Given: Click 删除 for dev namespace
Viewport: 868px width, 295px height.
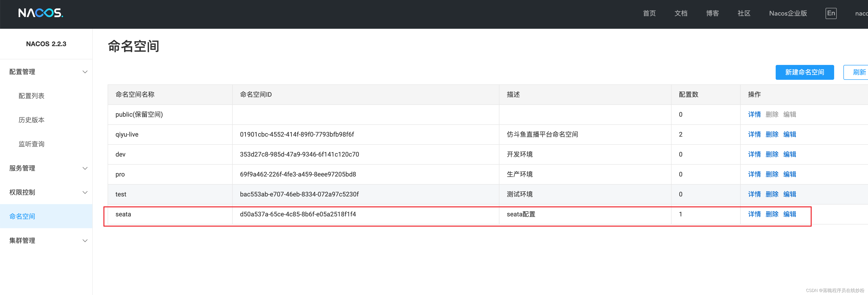Looking at the screenshot, I should tap(772, 154).
